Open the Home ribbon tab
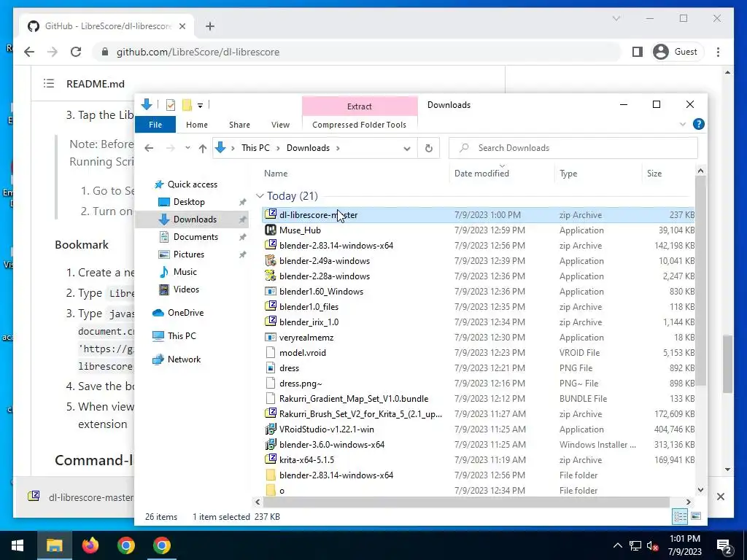Screen dimensions: 747x560 coord(197,125)
